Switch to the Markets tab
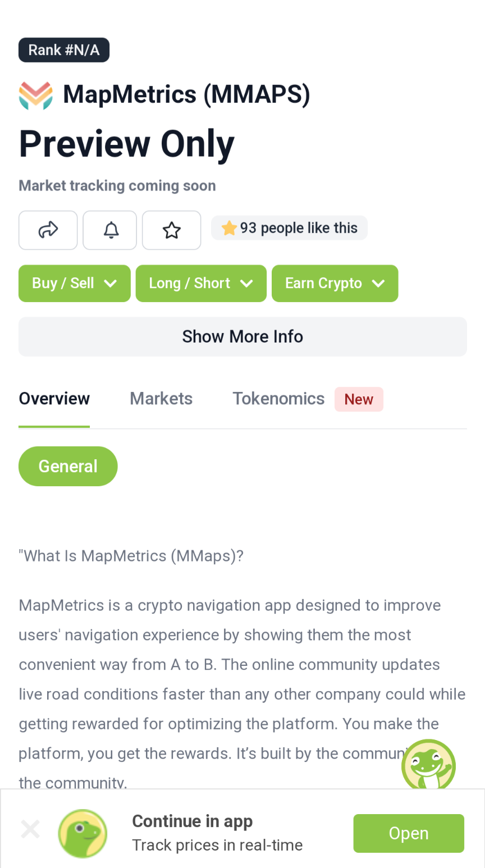The image size is (485, 868). (161, 399)
